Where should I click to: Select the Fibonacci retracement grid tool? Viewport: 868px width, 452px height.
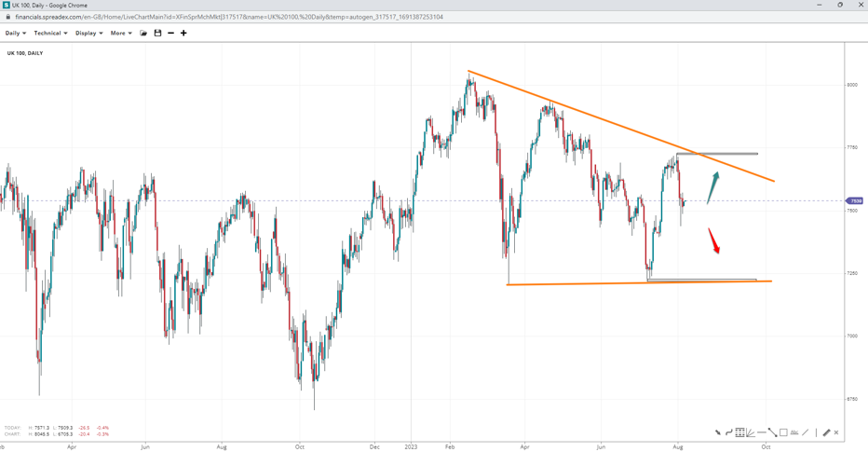[739, 432]
